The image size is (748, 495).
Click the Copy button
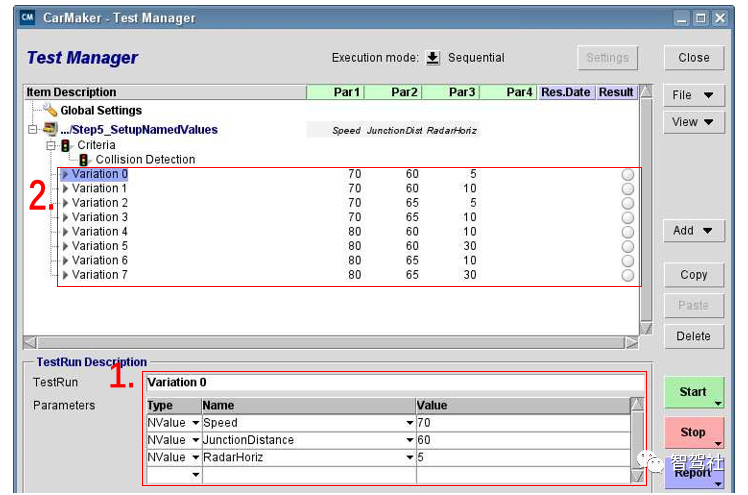pos(693,275)
